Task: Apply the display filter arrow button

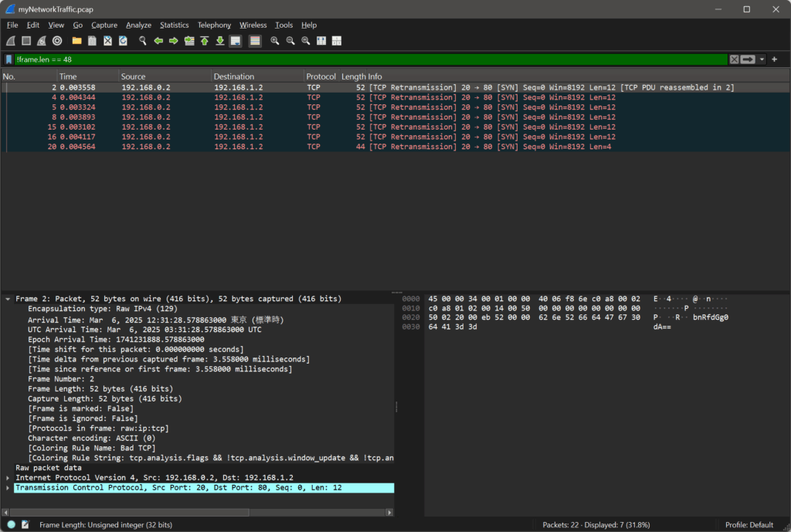Action: click(x=748, y=59)
